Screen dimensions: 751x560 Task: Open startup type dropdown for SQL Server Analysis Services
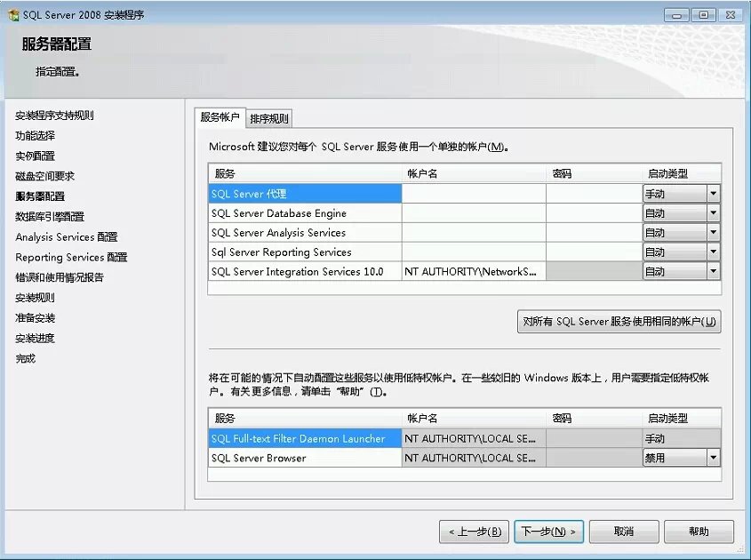(712, 233)
